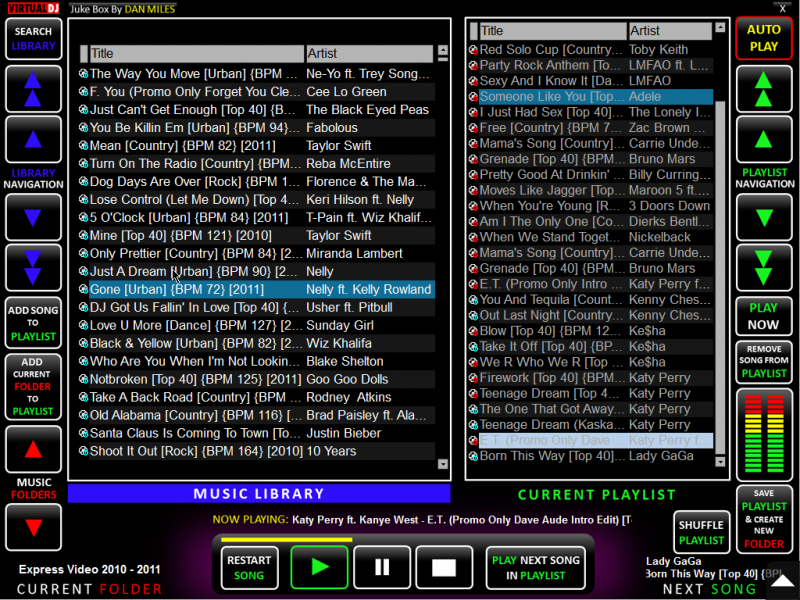This screenshot has width=800, height=600.
Task: Click the library page-up double blue arrow
Action: tap(33, 89)
